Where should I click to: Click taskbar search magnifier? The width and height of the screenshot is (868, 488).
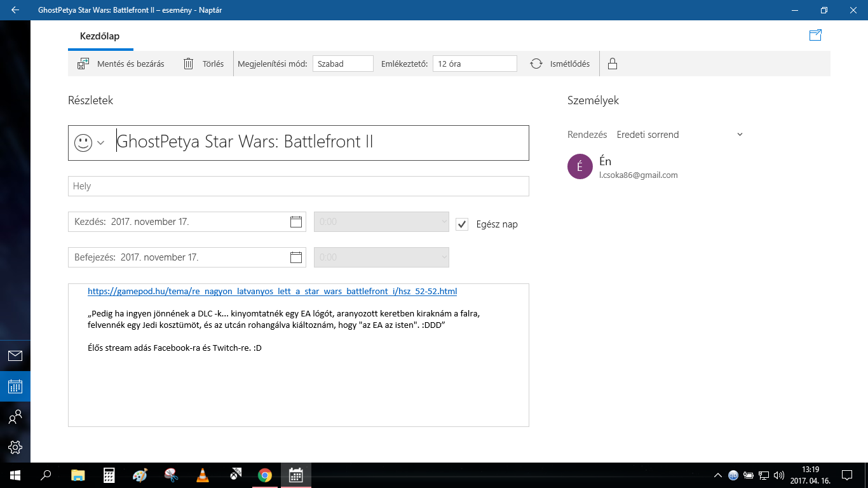pyautogui.click(x=46, y=475)
